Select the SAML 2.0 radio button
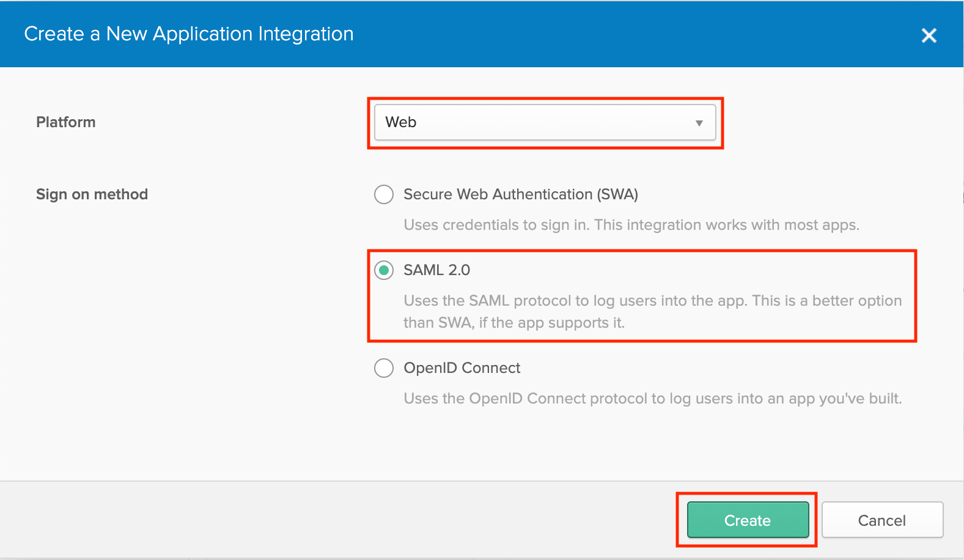The height and width of the screenshot is (560, 964). pos(384,270)
